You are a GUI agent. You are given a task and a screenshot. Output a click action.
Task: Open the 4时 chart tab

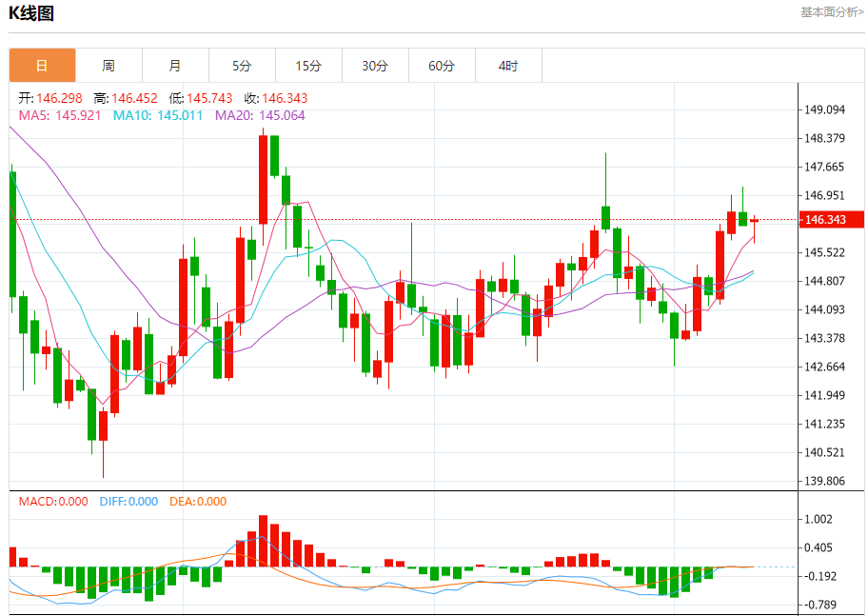coord(508,66)
